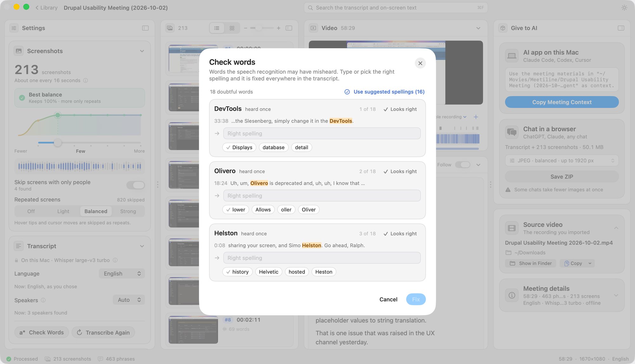Click the balance curve point handle
The image size is (635, 364).
pyautogui.click(x=57, y=115)
